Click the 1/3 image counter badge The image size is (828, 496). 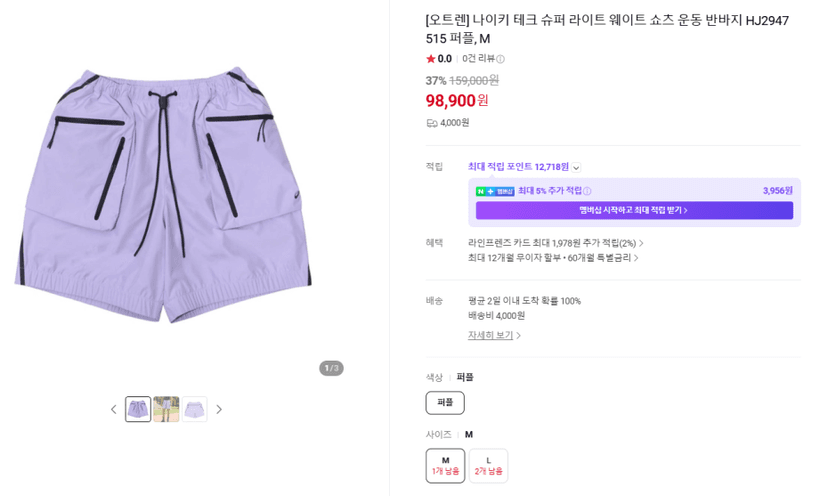331,368
